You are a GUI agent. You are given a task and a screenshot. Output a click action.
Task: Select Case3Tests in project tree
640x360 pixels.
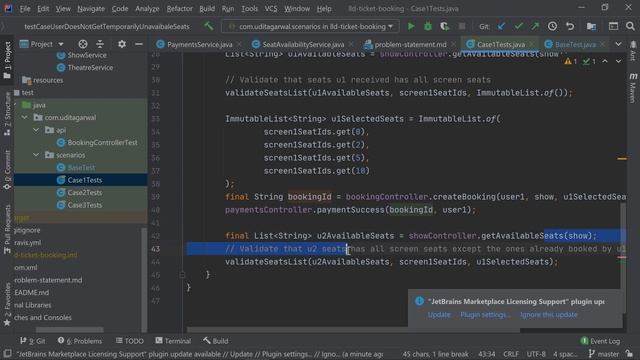[84, 205]
